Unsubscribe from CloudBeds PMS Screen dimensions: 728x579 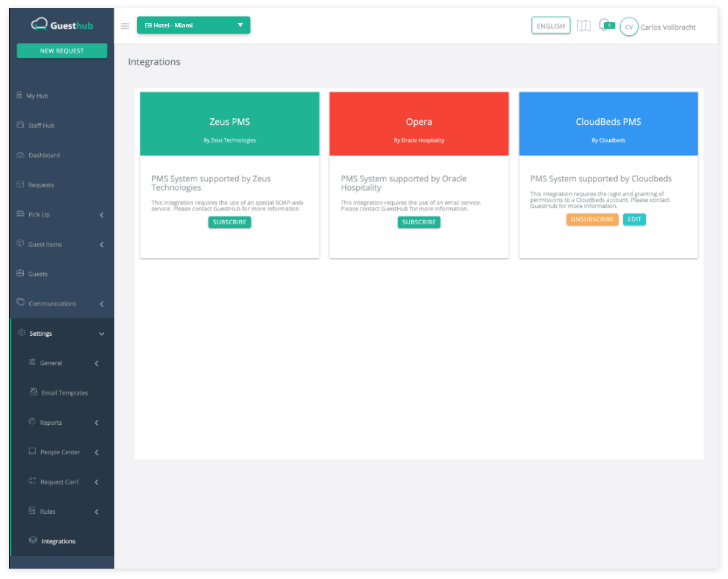click(592, 219)
